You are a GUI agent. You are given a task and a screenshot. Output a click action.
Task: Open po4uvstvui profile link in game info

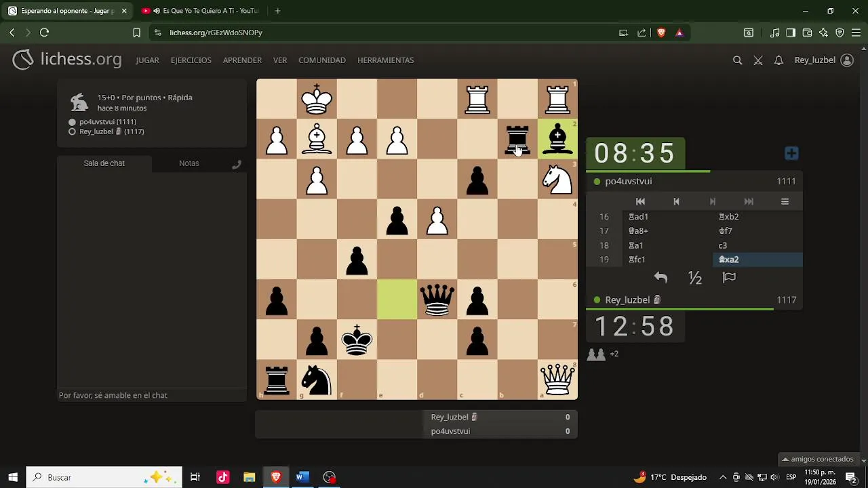(108, 122)
